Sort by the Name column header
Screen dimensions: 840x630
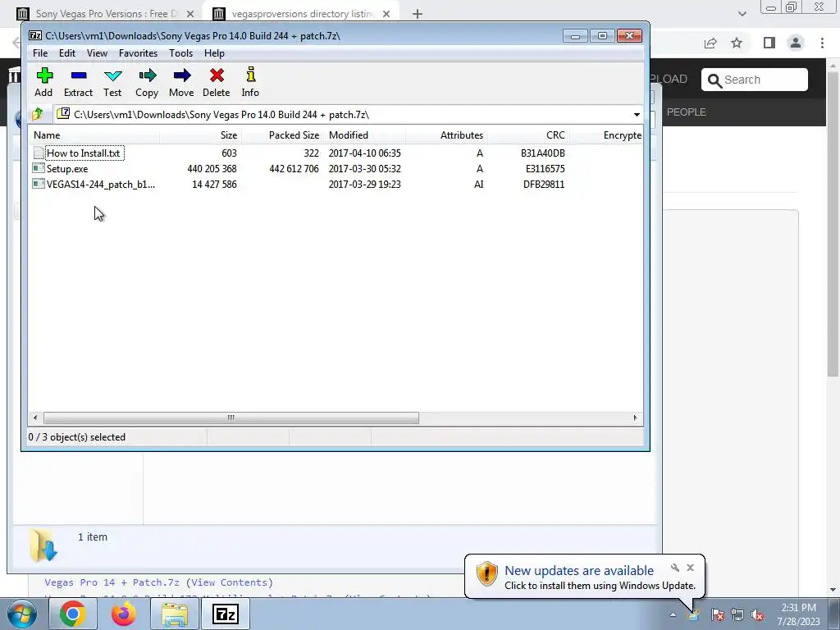pos(94,135)
